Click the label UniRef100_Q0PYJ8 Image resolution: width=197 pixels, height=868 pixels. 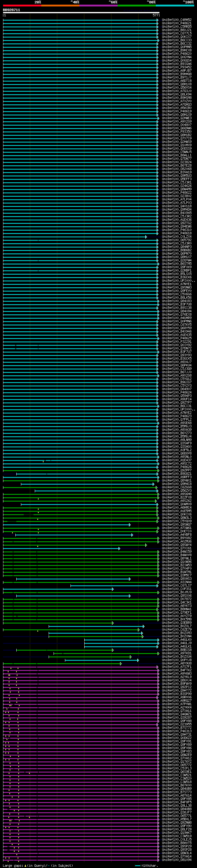[x=177, y=660]
